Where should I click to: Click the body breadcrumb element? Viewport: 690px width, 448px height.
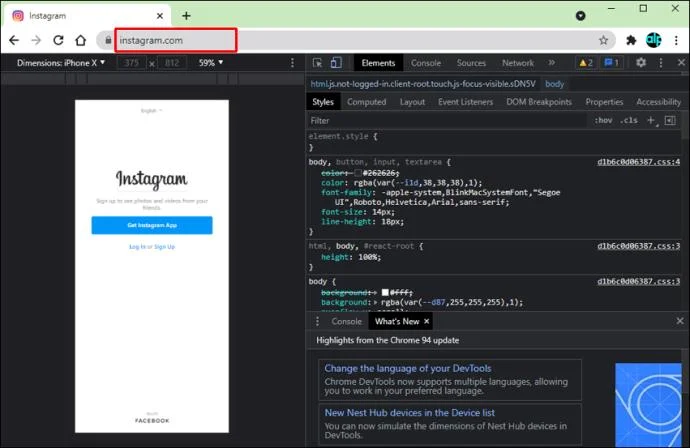pyautogui.click(x=554, y=84)
